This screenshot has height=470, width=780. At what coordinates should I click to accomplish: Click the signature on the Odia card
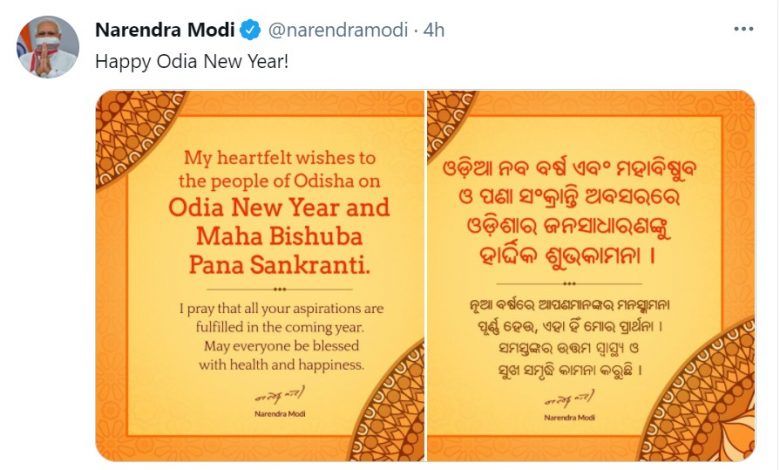click(x=569, y=398)
